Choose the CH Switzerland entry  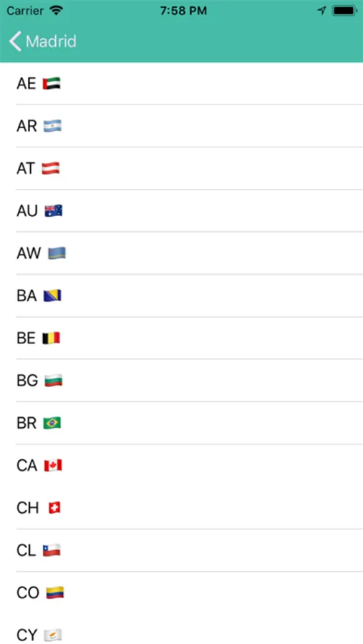tap(181, 507)
